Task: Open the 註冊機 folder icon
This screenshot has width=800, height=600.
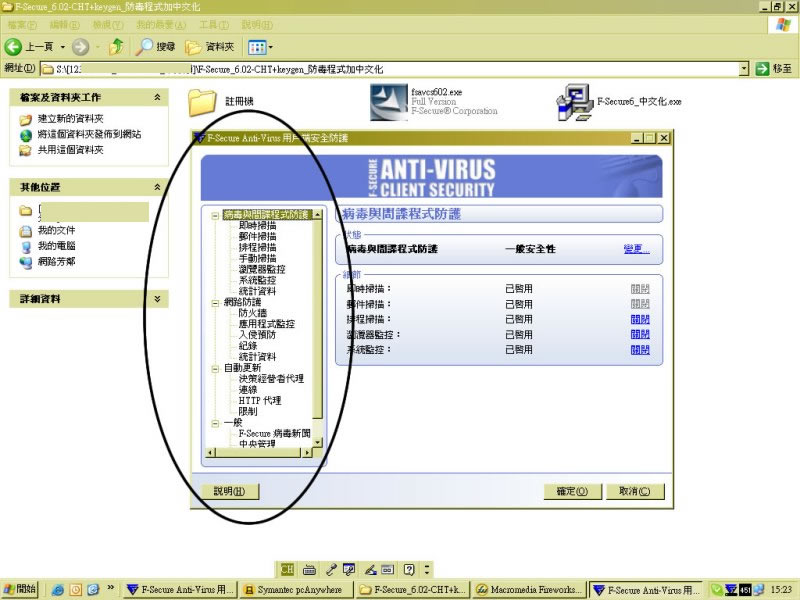Action: point(202,102)
